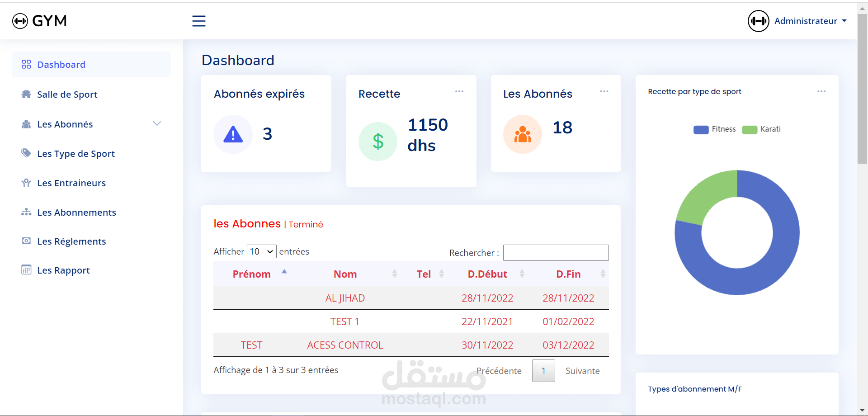Screen dimensions: 868x416
Task: Click the Suivante pagination link
Action: click(583, 371)
